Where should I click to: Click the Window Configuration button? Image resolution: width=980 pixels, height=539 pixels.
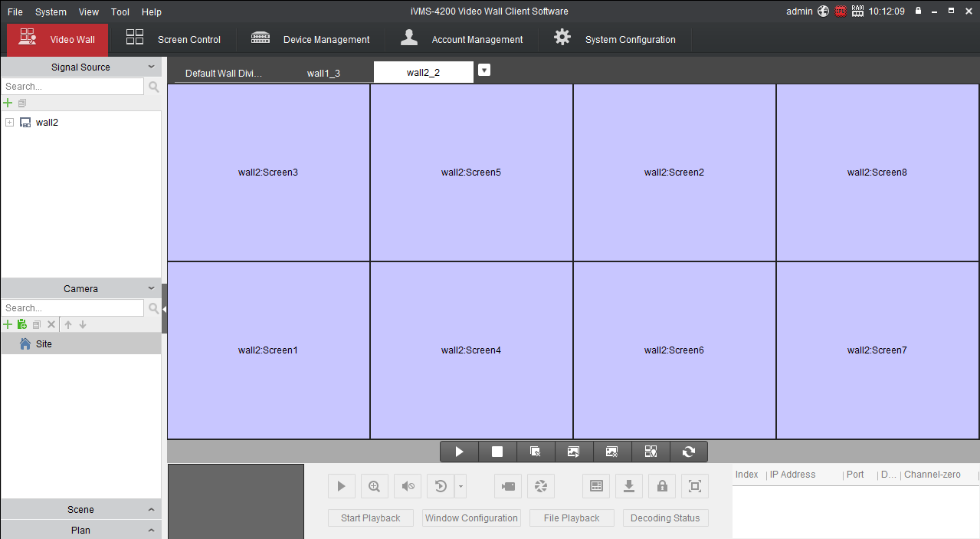(471, 518)
